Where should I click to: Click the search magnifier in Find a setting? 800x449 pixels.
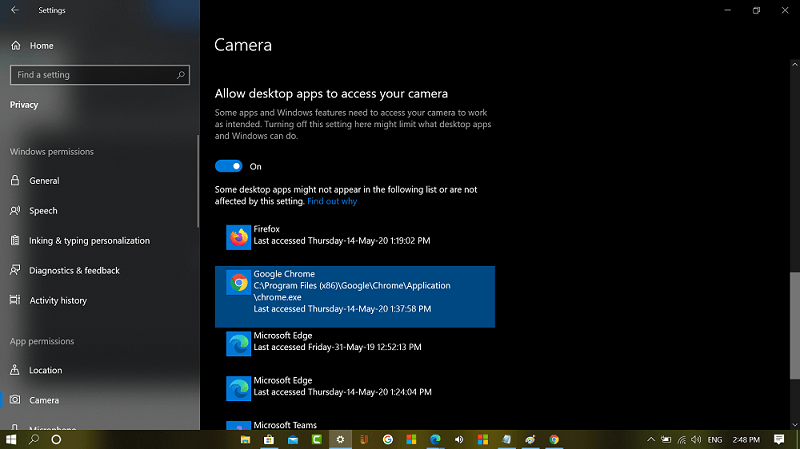tap(181, 75)
